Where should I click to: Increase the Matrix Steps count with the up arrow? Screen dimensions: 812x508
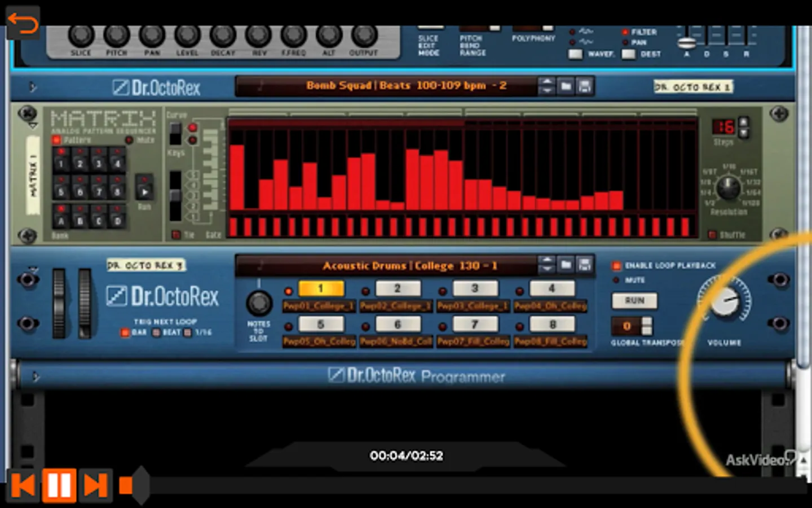pos(743,122)
